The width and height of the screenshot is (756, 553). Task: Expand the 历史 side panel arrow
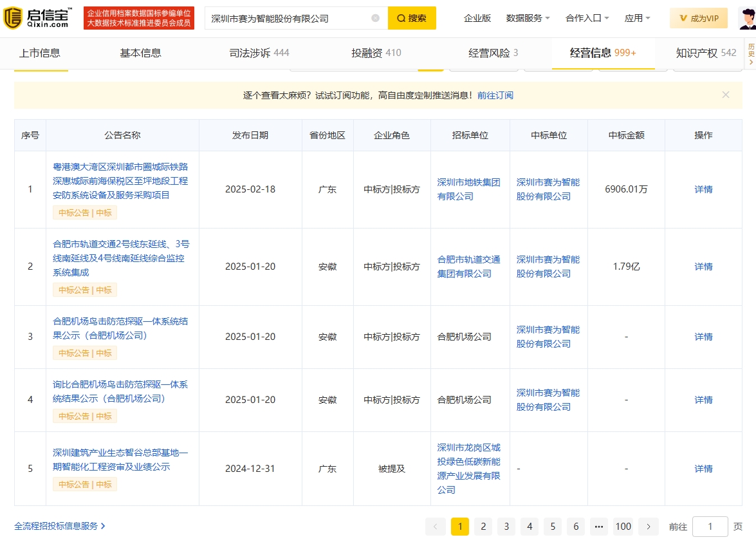pyautogui.click(x=751, y=62)
